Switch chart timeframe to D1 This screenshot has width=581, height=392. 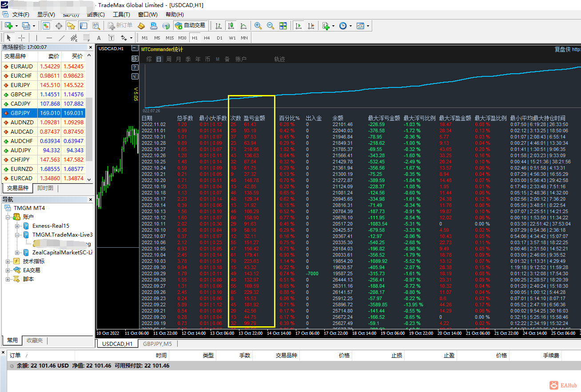click(219, 38)
